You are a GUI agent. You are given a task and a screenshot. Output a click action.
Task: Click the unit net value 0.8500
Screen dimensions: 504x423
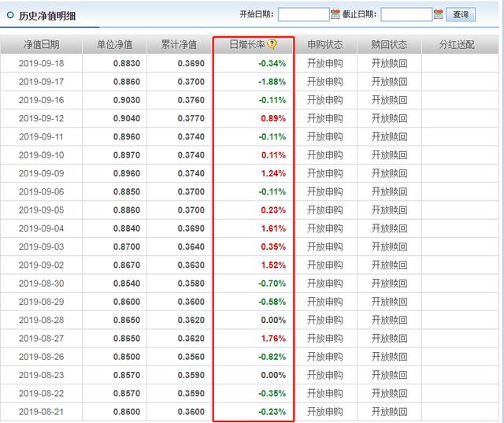coord(127,357)
